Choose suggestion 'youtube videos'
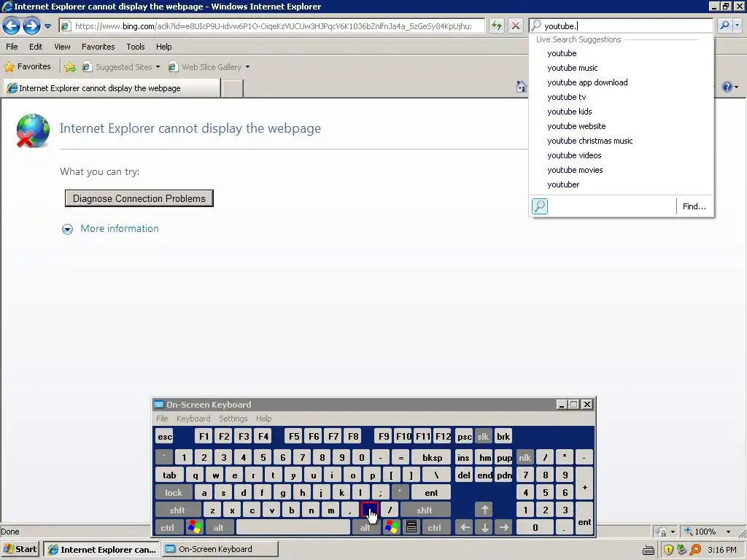 click(x=574, y=156)
